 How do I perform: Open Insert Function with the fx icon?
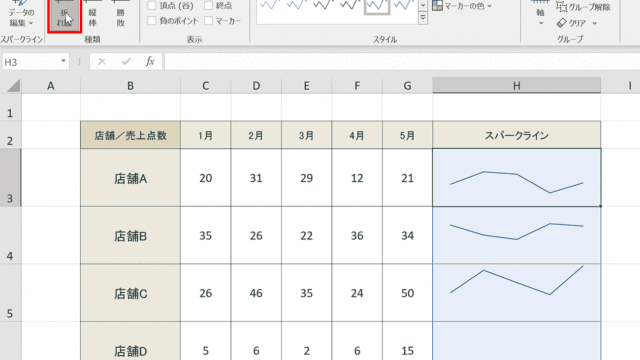coord(150,62)
